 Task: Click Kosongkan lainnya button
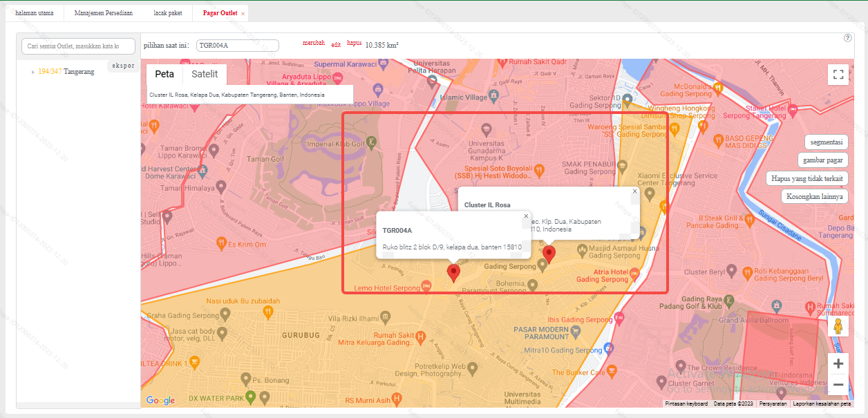click(815, 196)
